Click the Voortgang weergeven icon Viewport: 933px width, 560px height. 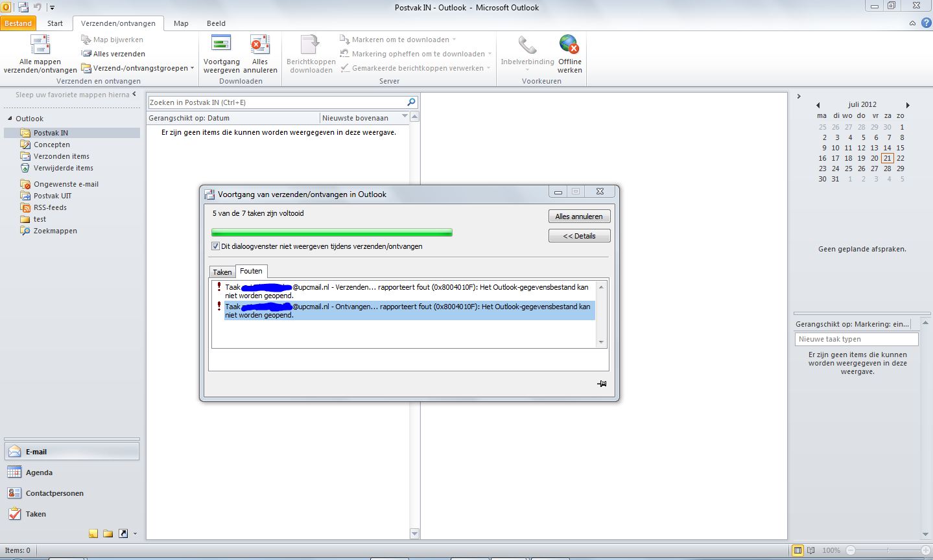[x=221, y=44]
